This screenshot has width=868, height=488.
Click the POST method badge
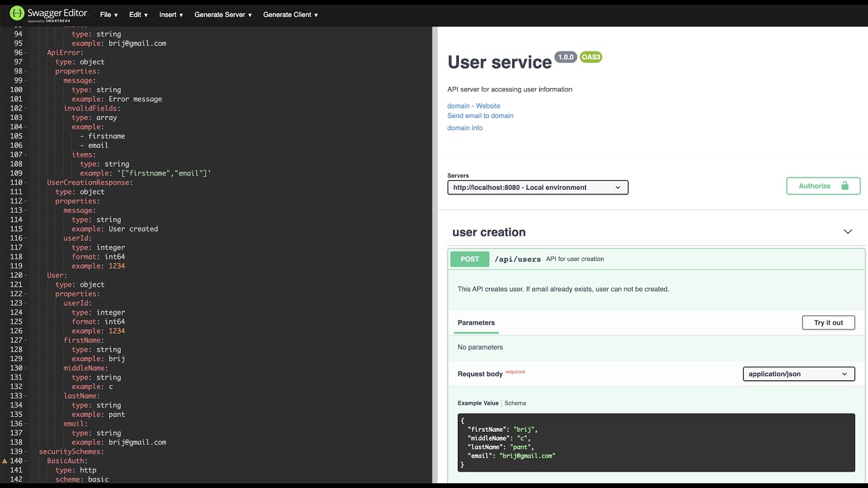[470, 259]
